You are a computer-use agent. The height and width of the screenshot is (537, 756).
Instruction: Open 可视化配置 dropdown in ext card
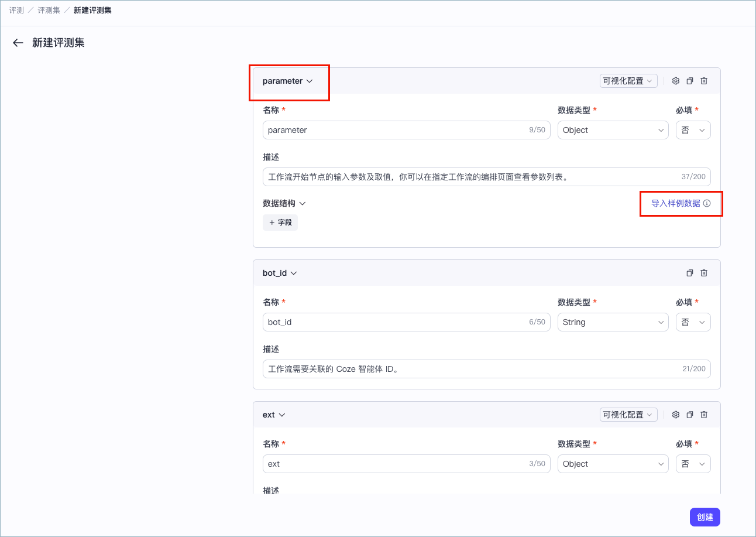(x=628, y=415)
